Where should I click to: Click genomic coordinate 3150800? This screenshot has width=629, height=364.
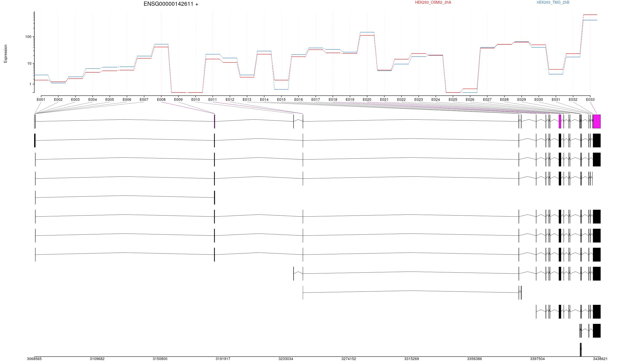click(160, 359)
